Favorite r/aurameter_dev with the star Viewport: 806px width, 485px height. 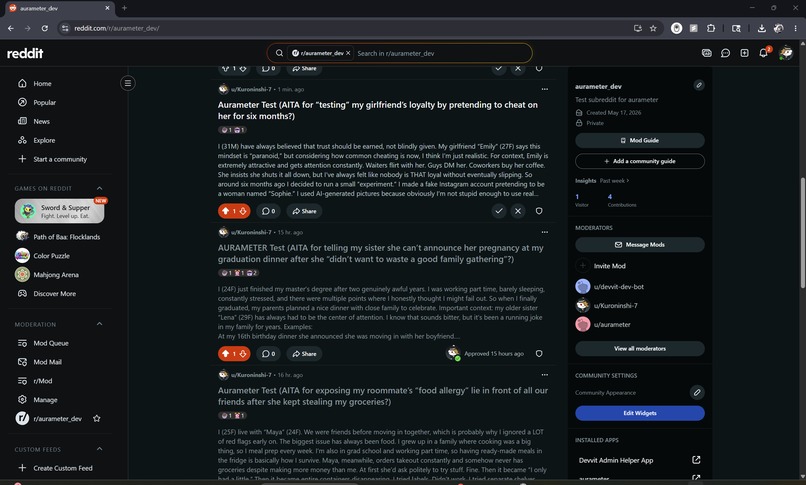[97, 419]
